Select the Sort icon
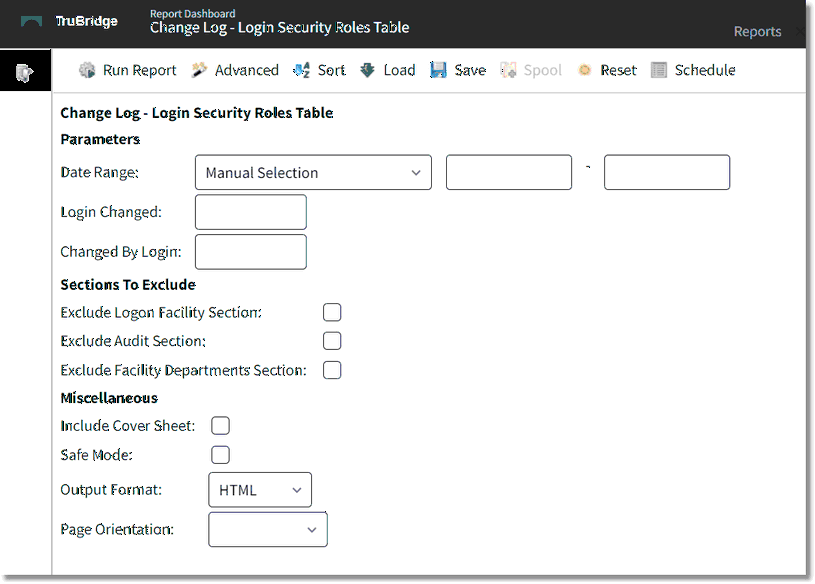The width and height of the screenshot is (815, 584). pos(301,70)
